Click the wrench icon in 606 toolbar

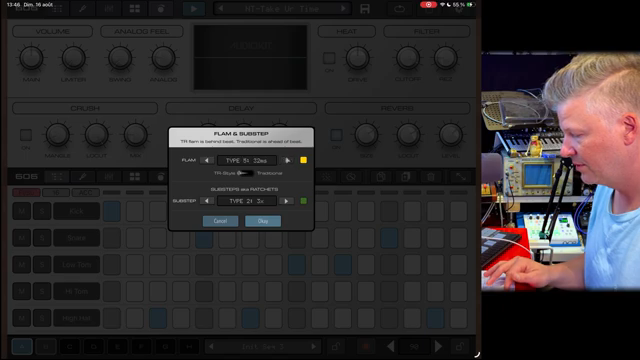82,176
